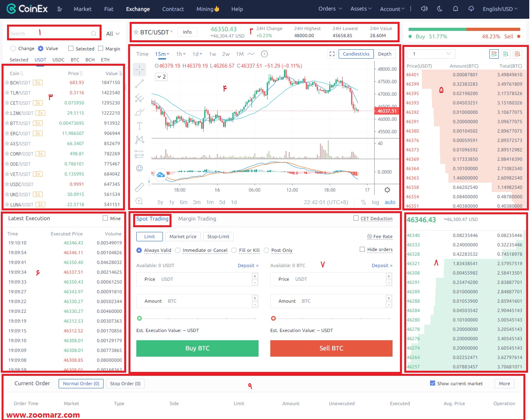This screenshot has width=532, height=420.
Task: Open notifications bell icon
Action: [x=455, y=9]
